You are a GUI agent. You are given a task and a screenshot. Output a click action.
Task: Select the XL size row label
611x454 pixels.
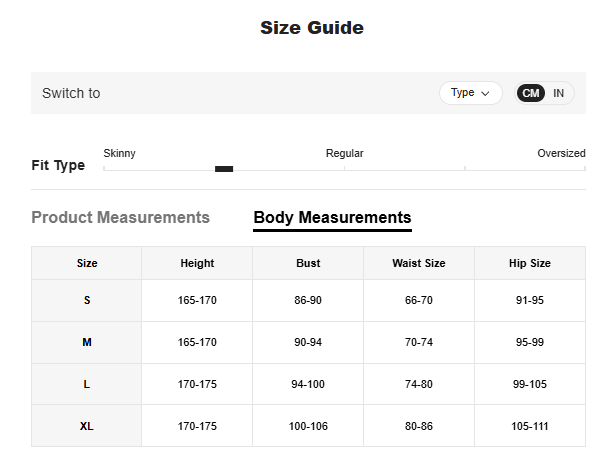click(87, 426)
